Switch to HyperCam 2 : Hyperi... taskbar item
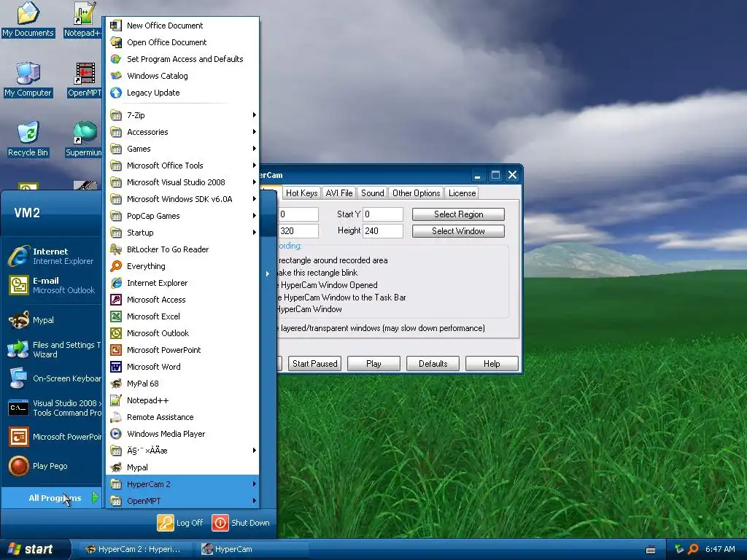The height and width of the screenshot is (560, 747). [x=135, y=549]
